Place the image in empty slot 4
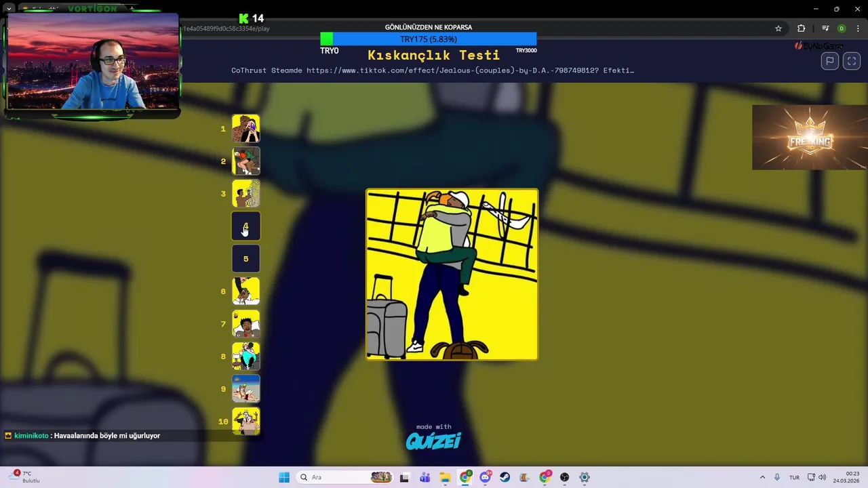Image resolution: width=868 pixels, height=488 pixels. [246, 226]
